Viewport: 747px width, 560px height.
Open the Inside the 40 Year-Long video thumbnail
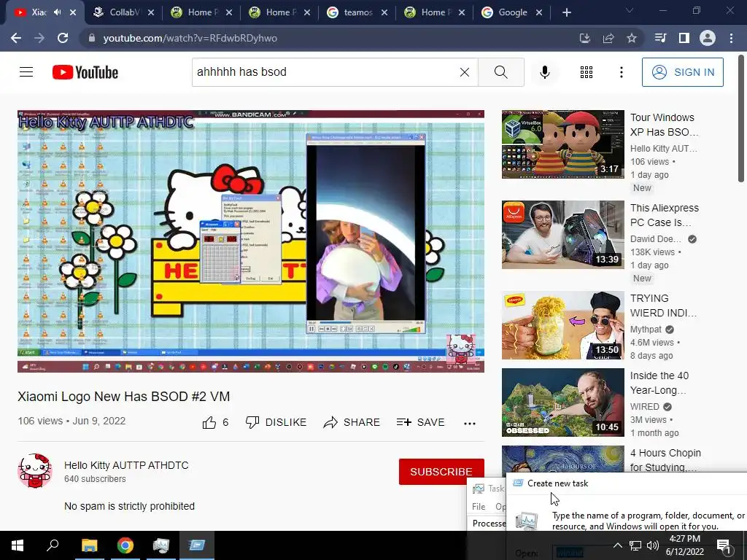pyautogui.click(x=562, y=402)
